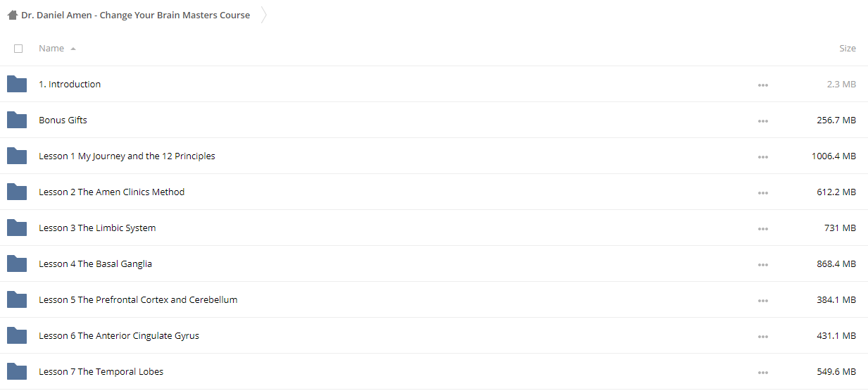Click the Size column header
868x391 pixels.
[848, 48]
